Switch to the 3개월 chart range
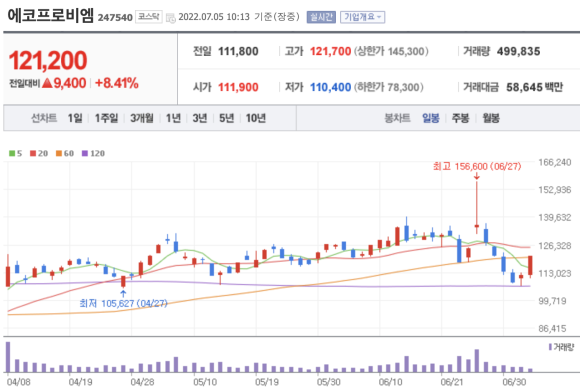Image resolution: width=580 pixels, height=392 pixels. 142,118
